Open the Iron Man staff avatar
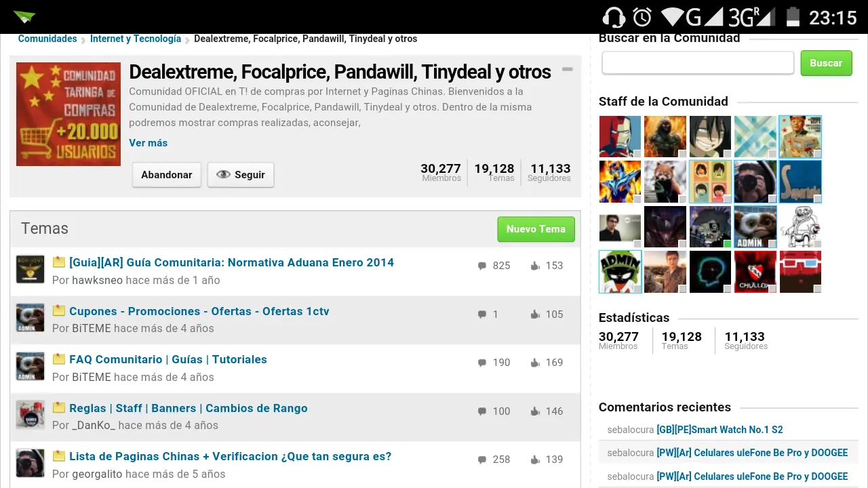Screen dimensions: 868x488 click(x=620, y=136)
